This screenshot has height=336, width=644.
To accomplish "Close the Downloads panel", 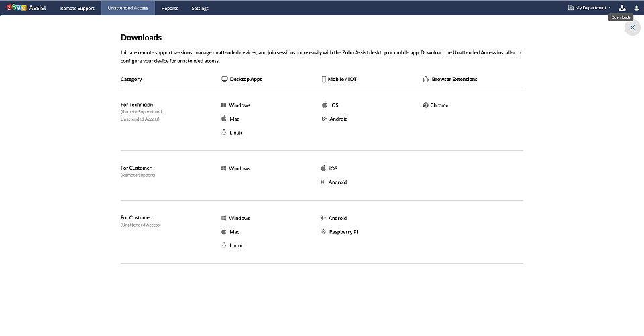I will (633, 27).
